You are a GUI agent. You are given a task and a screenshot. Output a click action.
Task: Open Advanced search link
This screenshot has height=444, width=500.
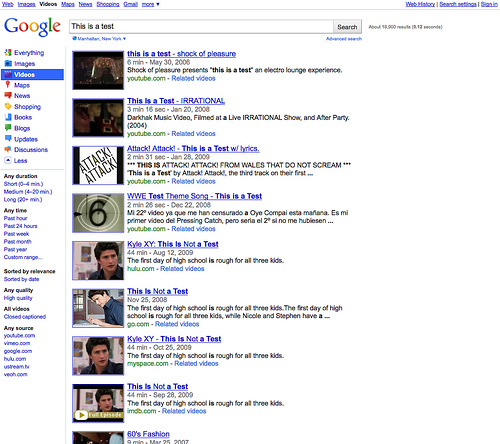tap(344, 39)
